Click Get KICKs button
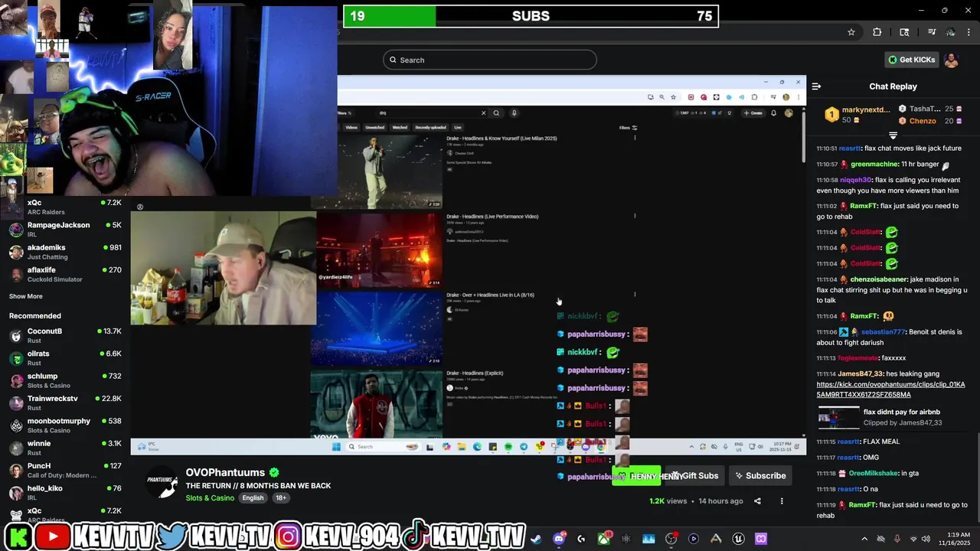980x551 pixels. (x=912, y=60)
